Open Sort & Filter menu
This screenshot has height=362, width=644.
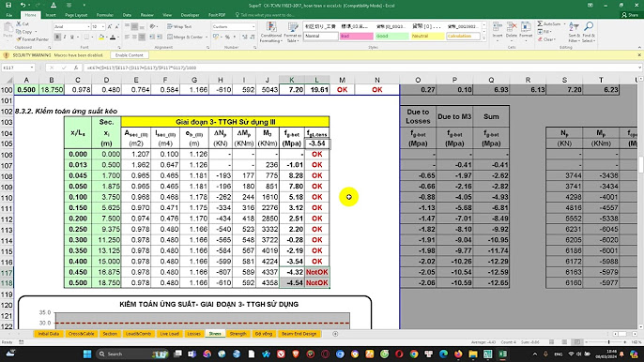tap(574, 32)
